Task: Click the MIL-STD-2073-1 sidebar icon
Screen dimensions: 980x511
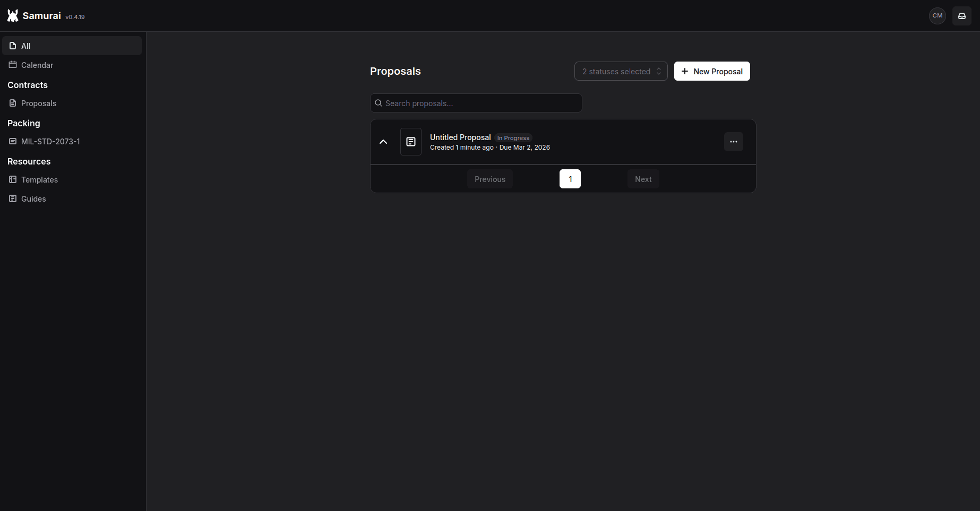Action: pos(13,141)
